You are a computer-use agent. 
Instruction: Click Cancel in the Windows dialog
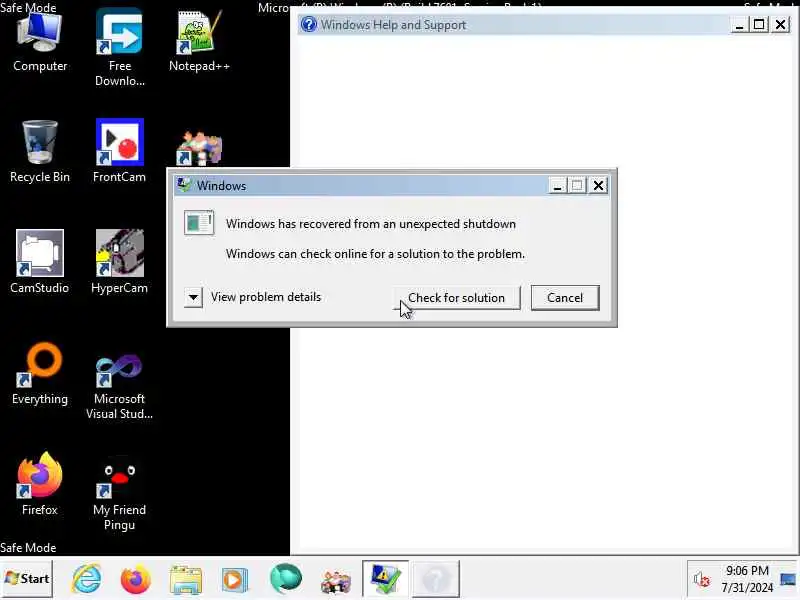565,297
